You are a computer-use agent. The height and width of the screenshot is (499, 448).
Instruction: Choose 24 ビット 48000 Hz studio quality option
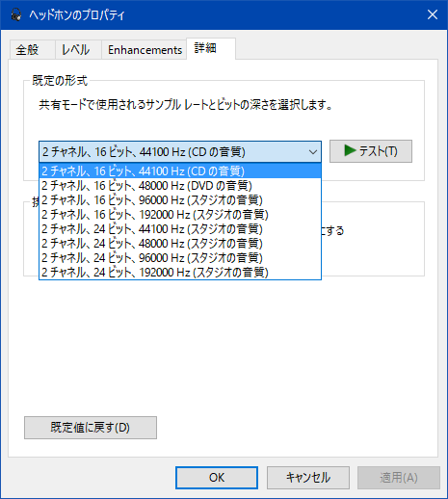(x=180, y=244)
